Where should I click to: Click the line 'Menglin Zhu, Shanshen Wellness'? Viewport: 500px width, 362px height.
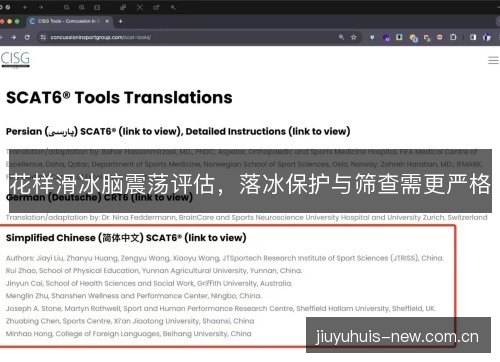click(x=133, y=296)
